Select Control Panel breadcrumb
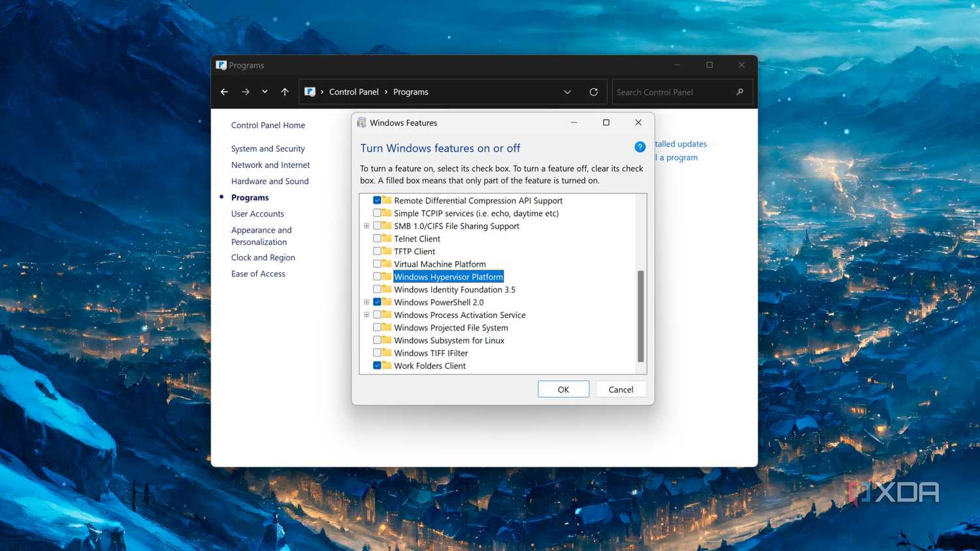The width and height of the screenshot is (980, 551). coord(353,92)
